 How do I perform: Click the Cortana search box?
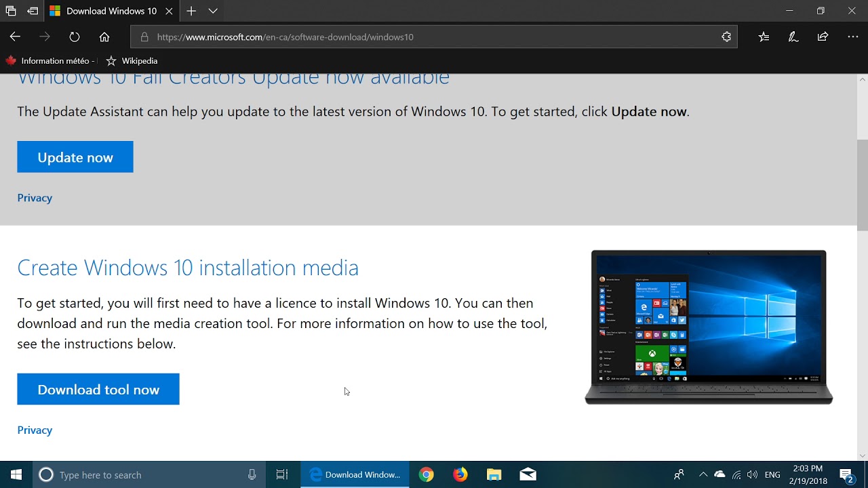click(x=149, y=474)
